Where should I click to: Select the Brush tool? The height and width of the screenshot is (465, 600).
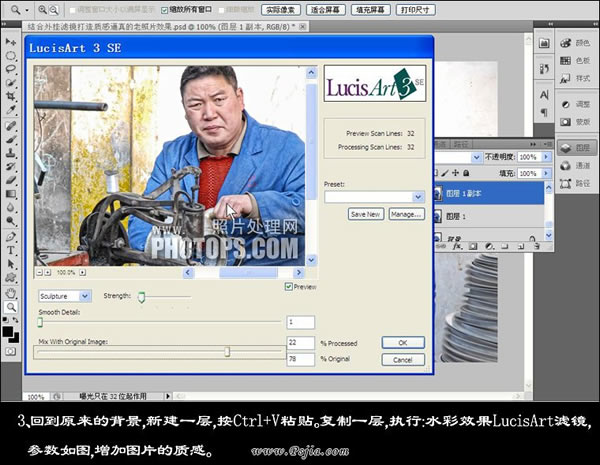pyautogui.click(x=11, y=139)
